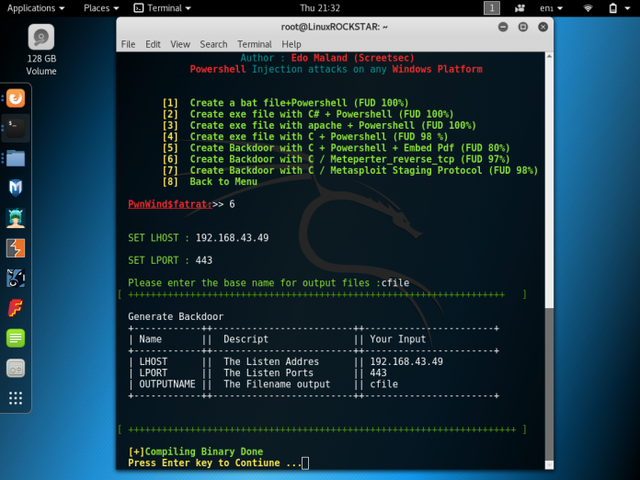Open the Terminal menu in the window menubar
Viewport: 640px width, 480px height.
254,44
